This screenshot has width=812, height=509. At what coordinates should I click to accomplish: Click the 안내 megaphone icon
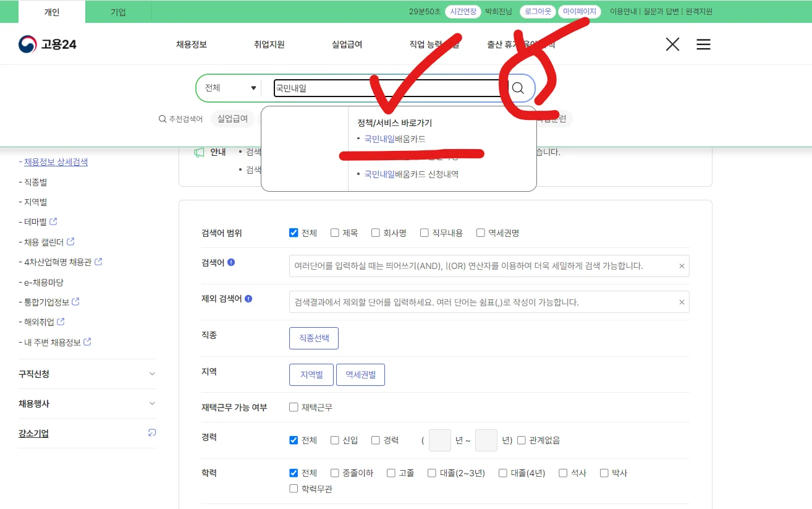199,152
